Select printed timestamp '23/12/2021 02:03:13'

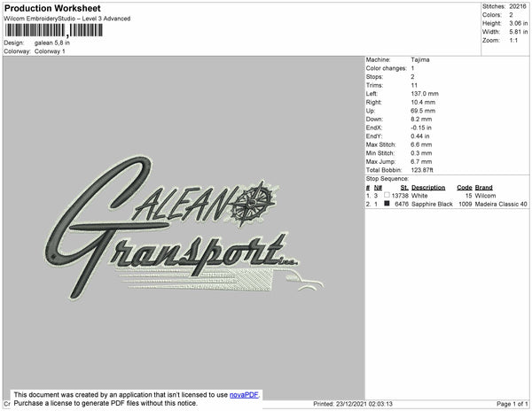click(x=364, y=404)
